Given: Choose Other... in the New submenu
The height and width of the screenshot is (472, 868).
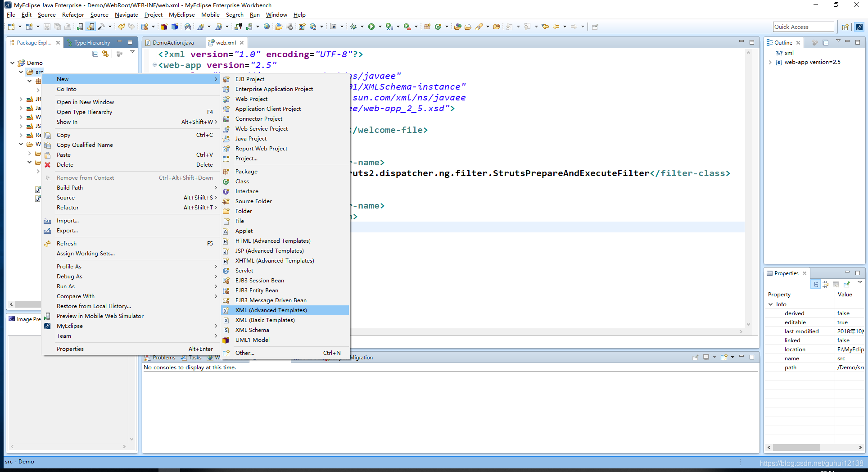Looking at the screenshot, I should tap(285, 353).
